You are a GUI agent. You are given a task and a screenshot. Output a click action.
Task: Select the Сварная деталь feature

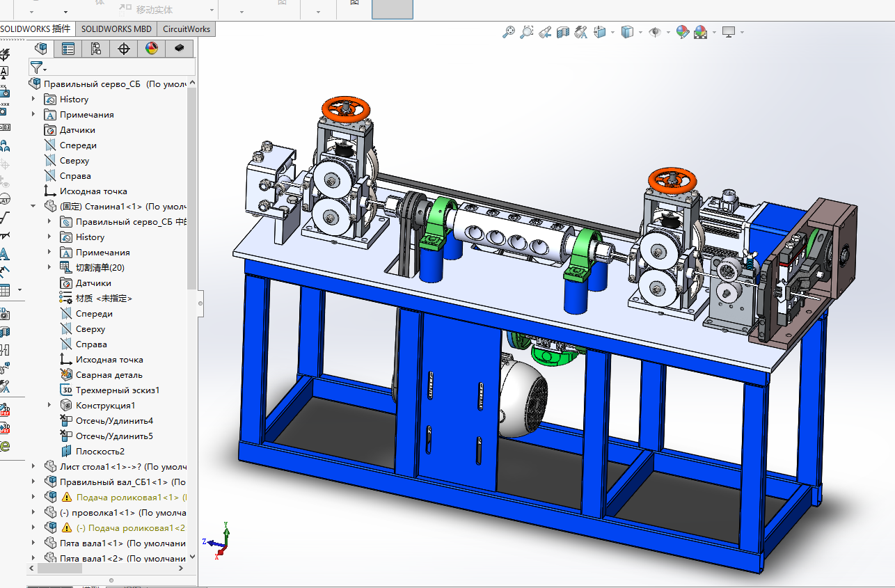(102, 374)
